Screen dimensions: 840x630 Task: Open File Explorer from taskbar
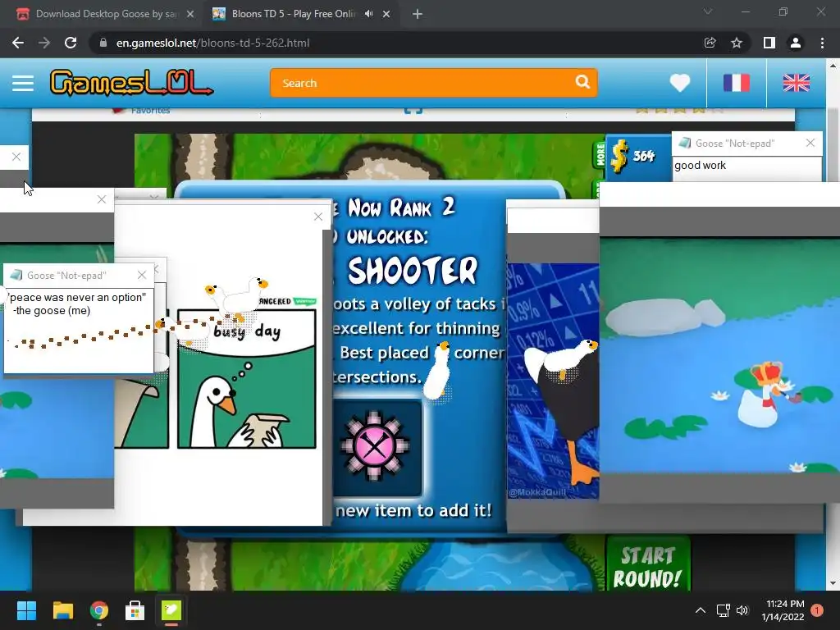pyautogui.click(x=62, y=610)
